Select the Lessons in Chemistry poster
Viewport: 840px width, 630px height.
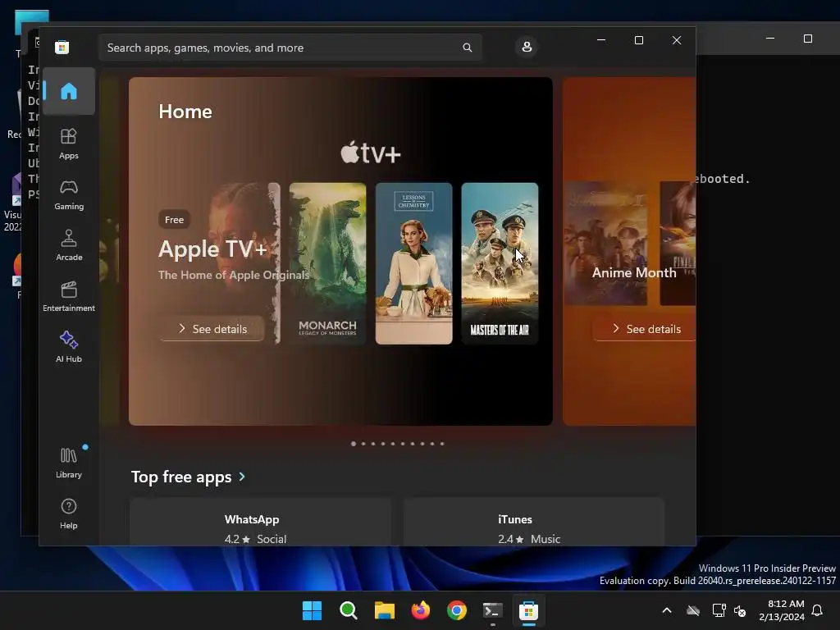413,263
